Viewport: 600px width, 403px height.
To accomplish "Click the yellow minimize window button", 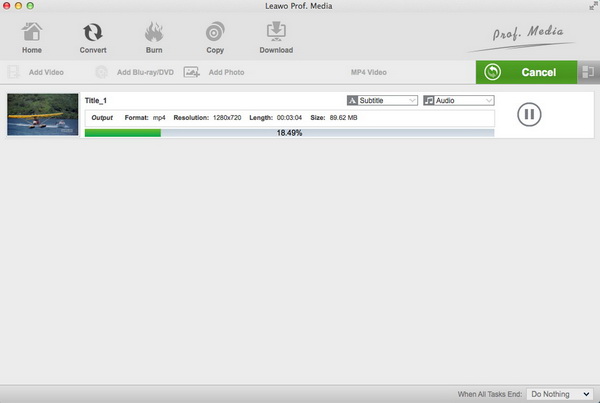I will coord(18,6).
